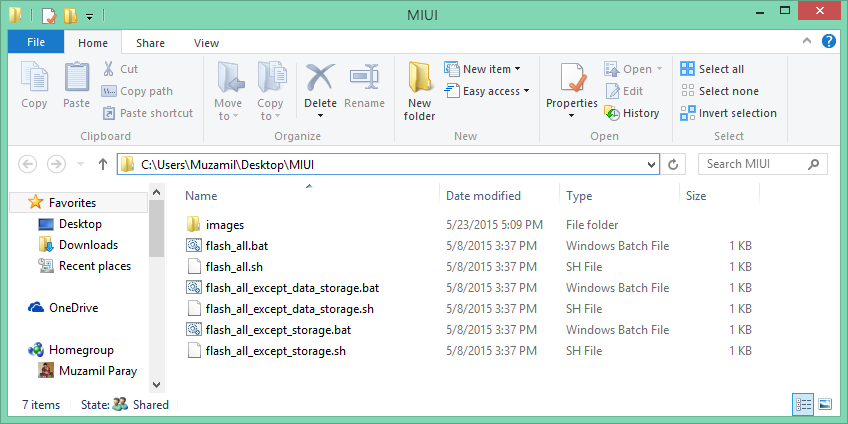The height and width of the screenshot is (424, 848).
Task: Click Select none in the ribbon
Action: (719, 91)
